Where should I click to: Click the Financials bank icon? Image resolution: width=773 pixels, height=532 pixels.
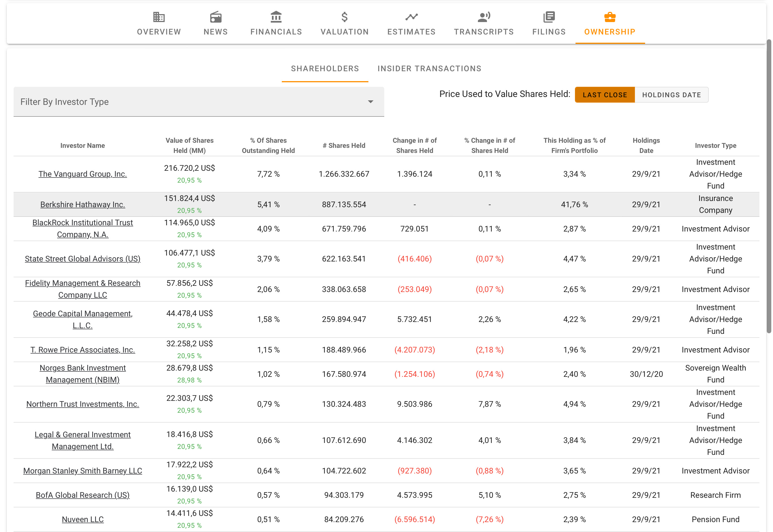click(276, 17)
